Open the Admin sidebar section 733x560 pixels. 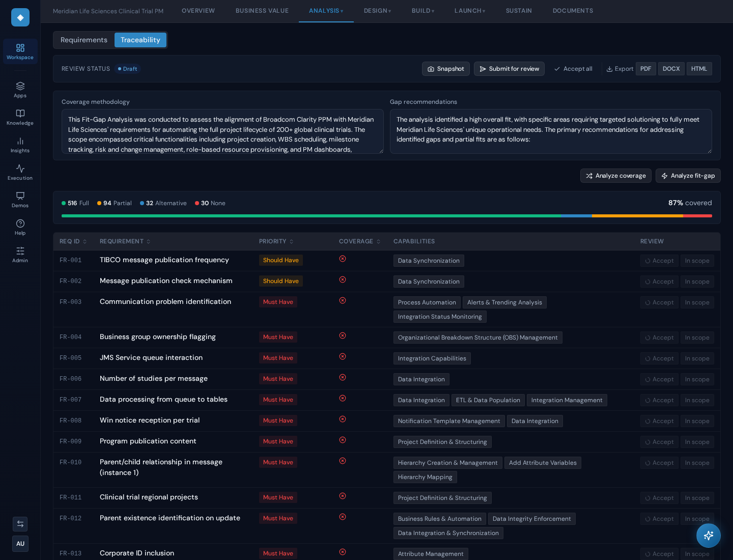coord(20,255)
